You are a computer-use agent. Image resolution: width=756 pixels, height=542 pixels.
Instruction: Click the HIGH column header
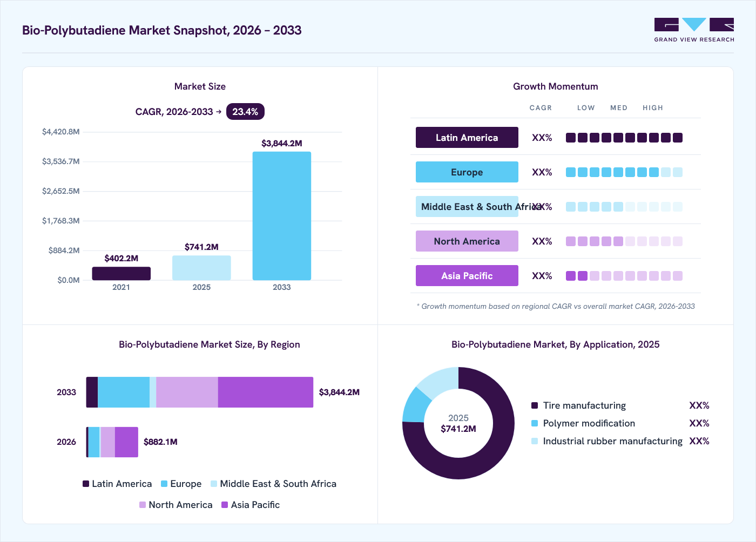(x=653, y=108)
